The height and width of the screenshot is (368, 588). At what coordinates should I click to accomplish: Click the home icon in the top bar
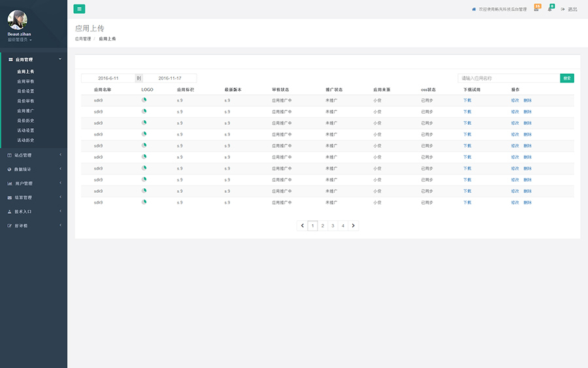click(474, 9)
